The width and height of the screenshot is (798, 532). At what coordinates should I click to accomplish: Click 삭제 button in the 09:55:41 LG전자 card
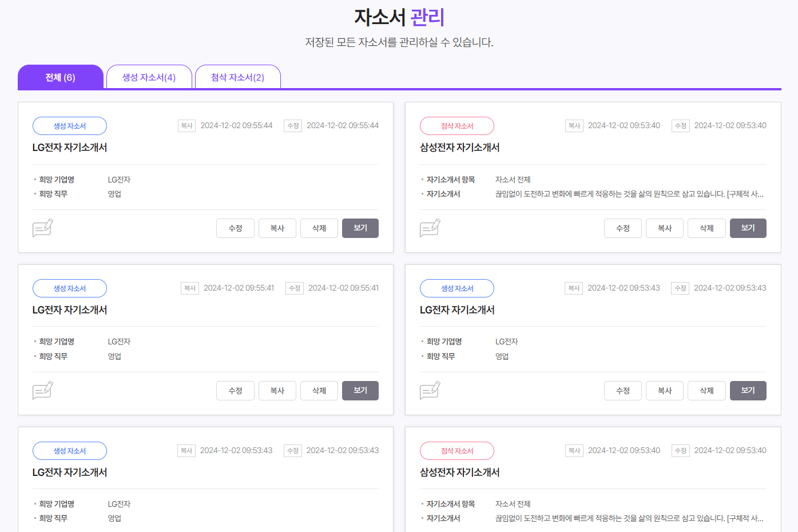click(x=319, y=391)
